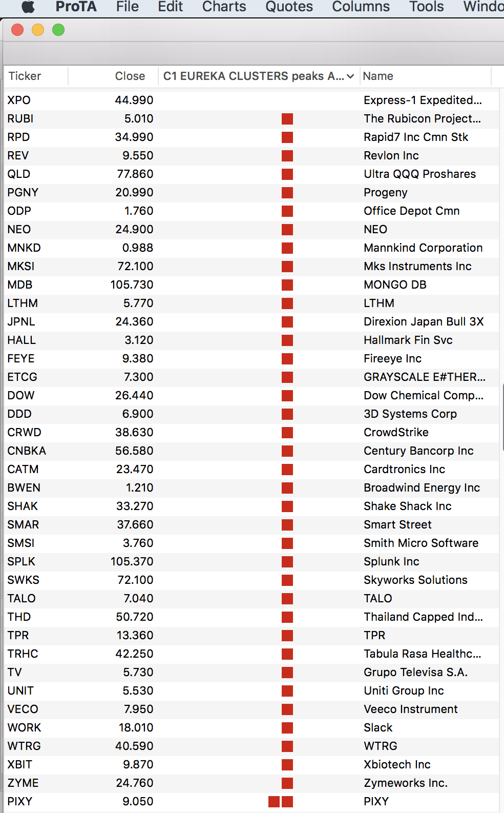504x813 pixels.
Task: Open the Tools menu
Action: (426, 7)
